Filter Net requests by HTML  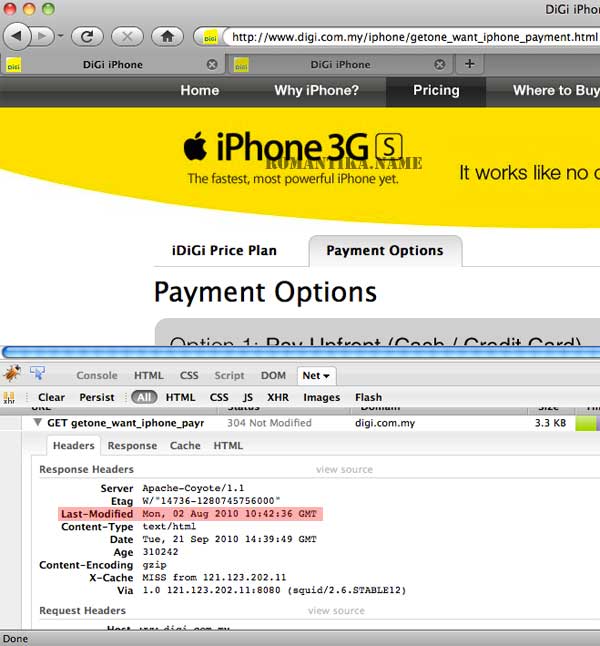pyautogui.click(x=180, y=397)
